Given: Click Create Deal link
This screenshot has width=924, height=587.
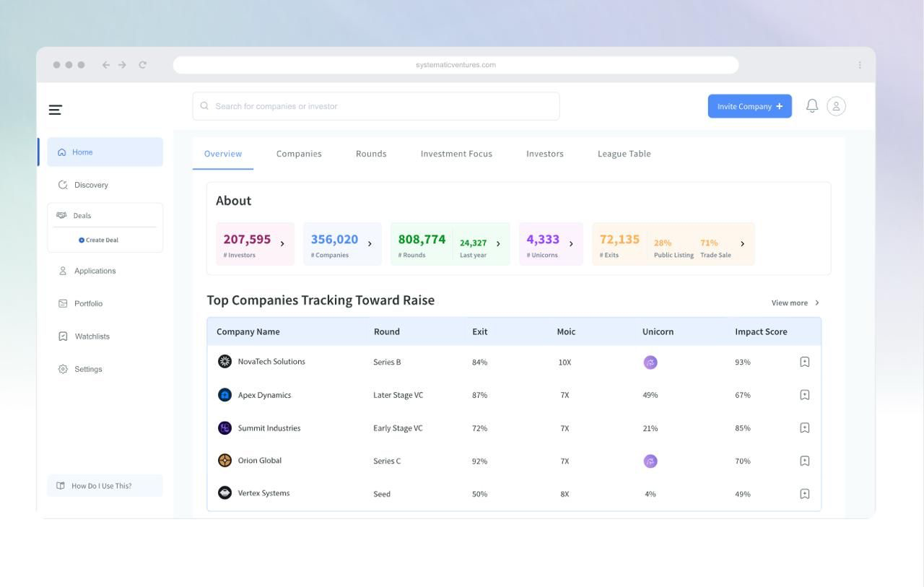Looking at the screenshot, I should [x=98, y=240].
